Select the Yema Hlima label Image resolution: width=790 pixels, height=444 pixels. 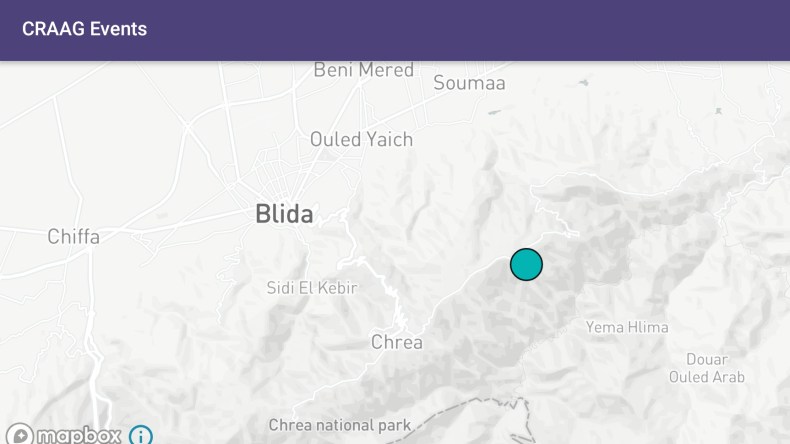(x=627, y=327)
